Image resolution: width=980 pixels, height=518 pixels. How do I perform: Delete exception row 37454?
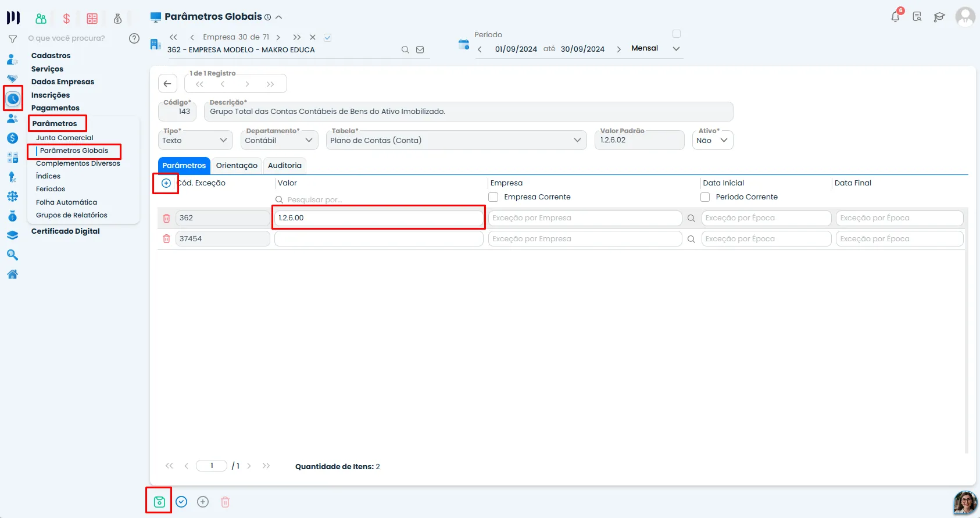coord(166,239)
